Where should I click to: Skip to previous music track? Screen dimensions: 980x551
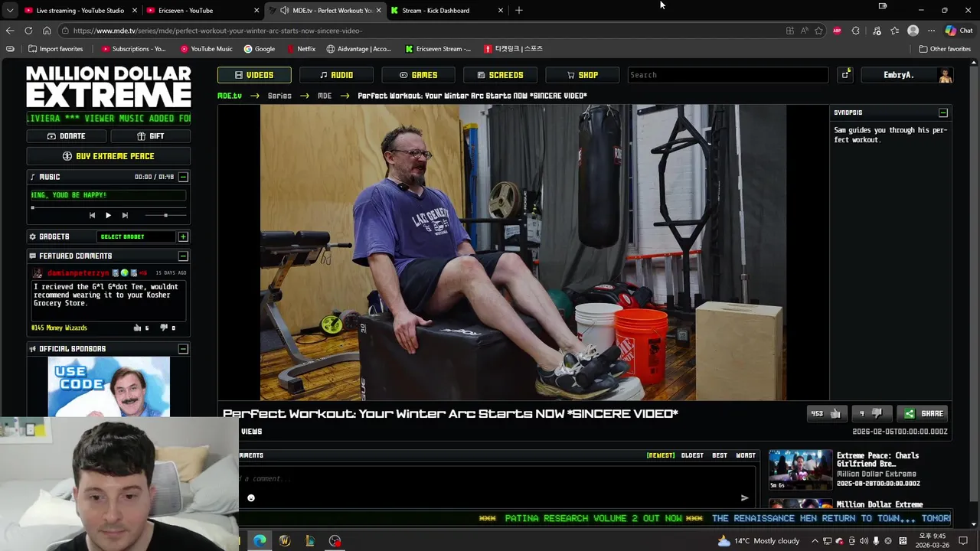92,215
